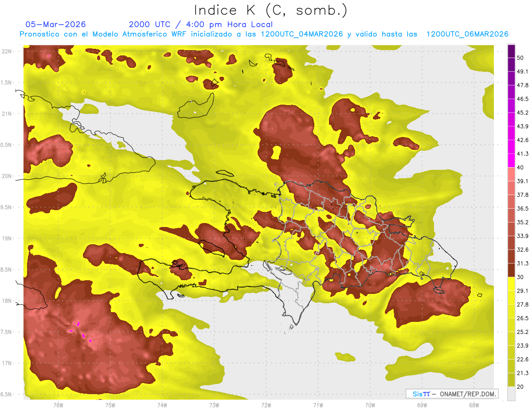Click the colorbar value "27.8"
This screenshot has height=411, width=532.
(523, 304)
